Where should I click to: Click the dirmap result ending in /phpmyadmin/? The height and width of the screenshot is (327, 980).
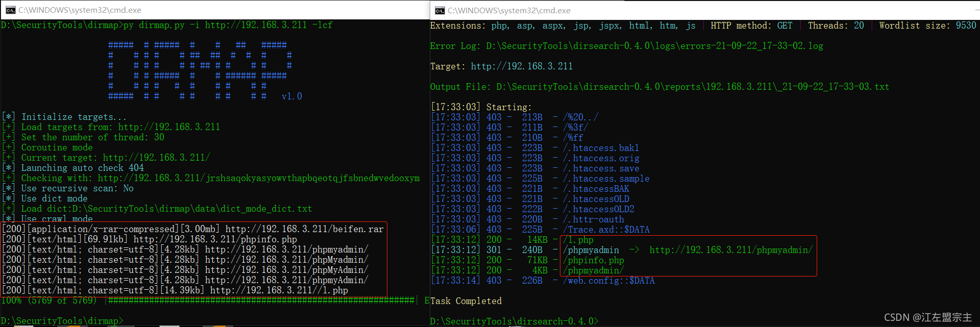287,249
